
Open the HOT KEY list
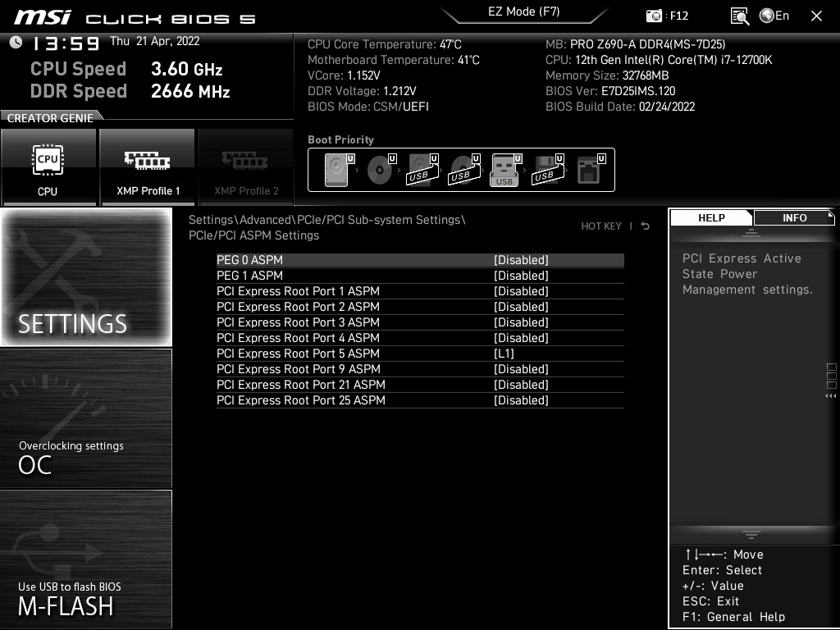pyautogui.click(x=601, y=226)
